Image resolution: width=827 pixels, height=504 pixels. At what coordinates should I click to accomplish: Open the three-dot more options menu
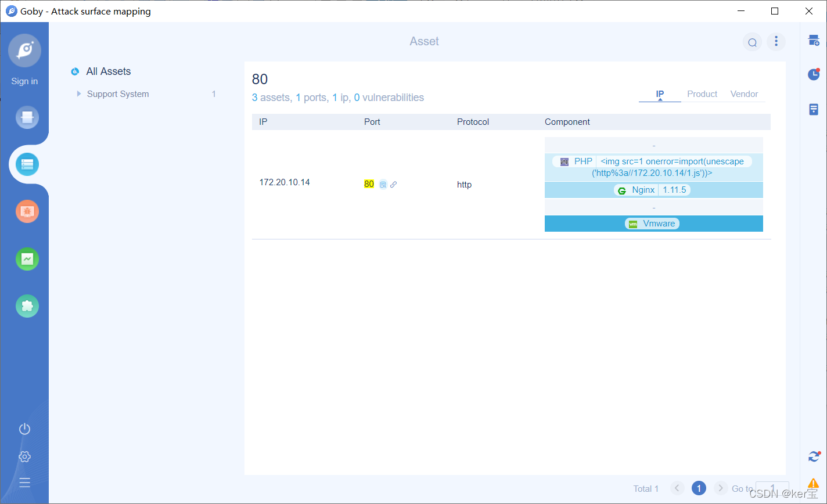[x=776, y=42]
